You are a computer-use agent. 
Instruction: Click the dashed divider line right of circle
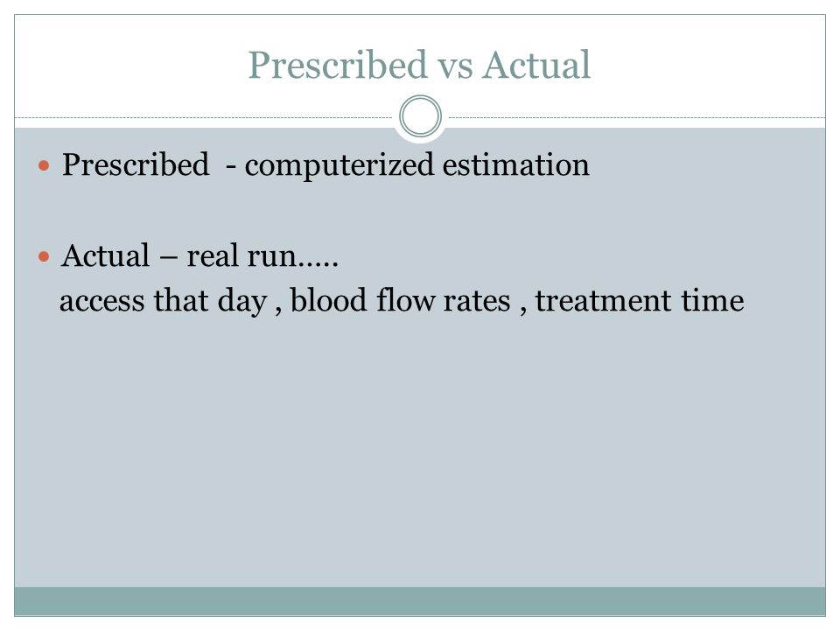(637, 117)
